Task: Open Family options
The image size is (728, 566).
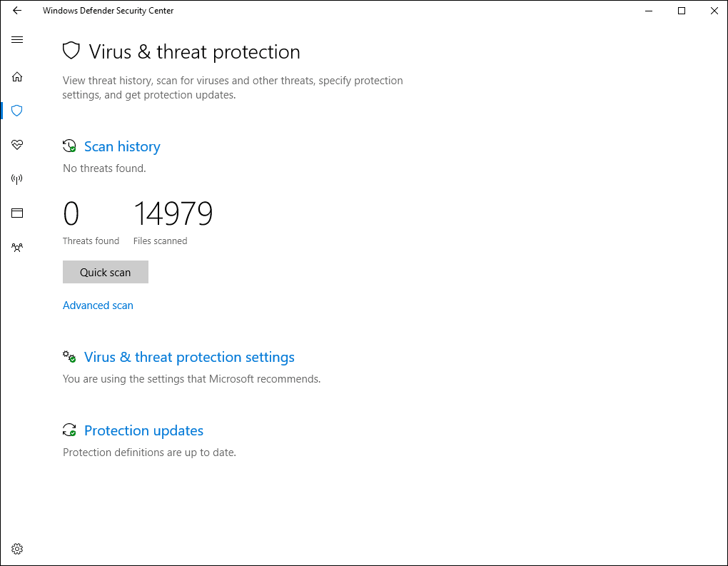Action: pyautogui.click(x=16, y=247)
